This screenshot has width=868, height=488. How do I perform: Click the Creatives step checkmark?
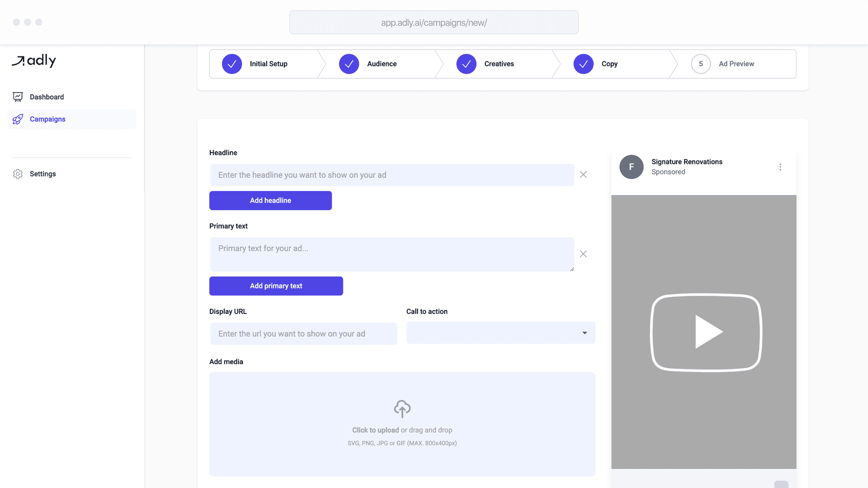click(x=466, y=64)
